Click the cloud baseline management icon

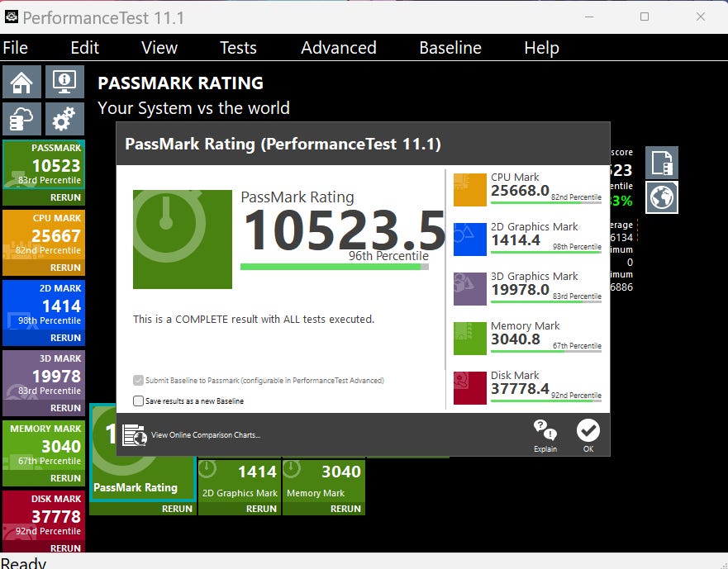21,119
